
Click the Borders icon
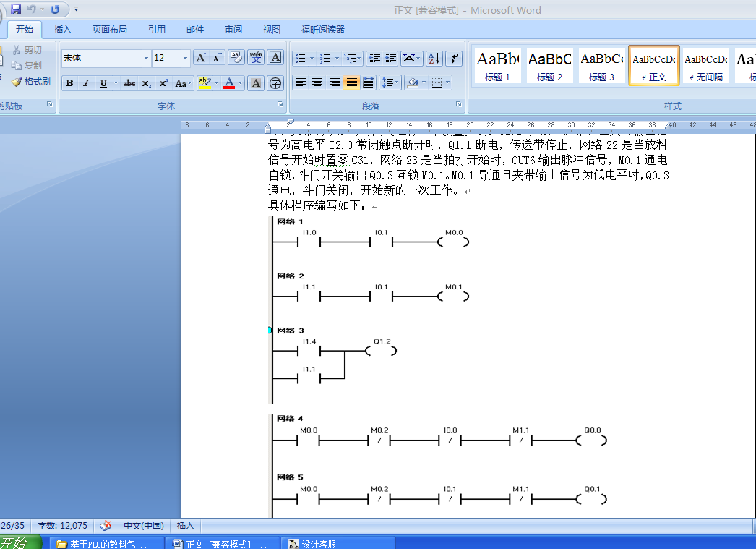[x=437, y=82]
